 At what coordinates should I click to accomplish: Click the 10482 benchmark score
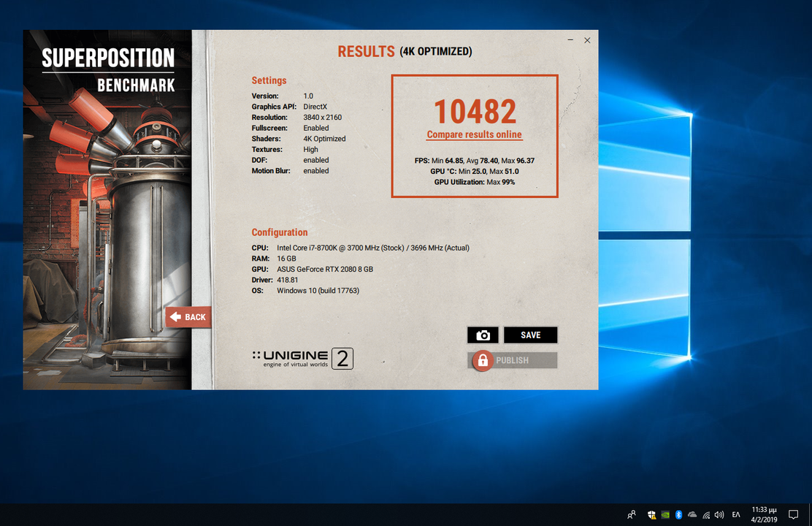[x=475, y=112]
